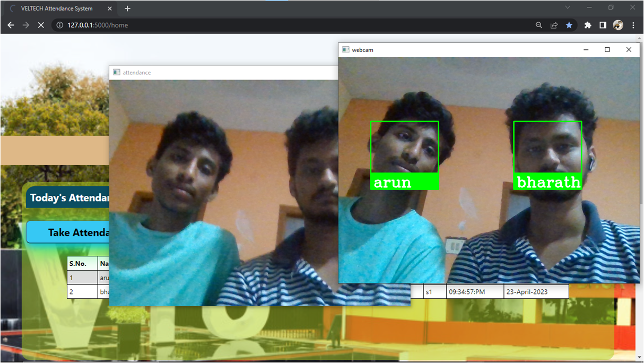
Task: Click the Chrome profile avatar icon
Action: click(617, 24)
